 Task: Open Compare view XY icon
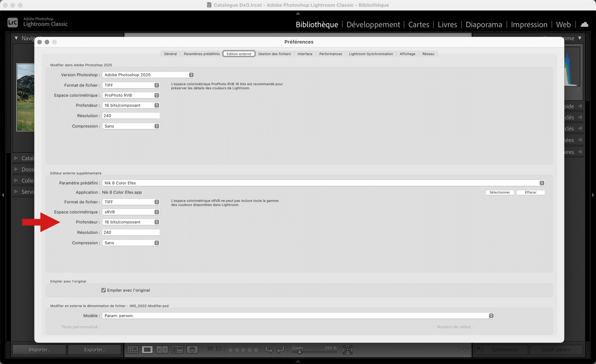[x=162, y=349]
